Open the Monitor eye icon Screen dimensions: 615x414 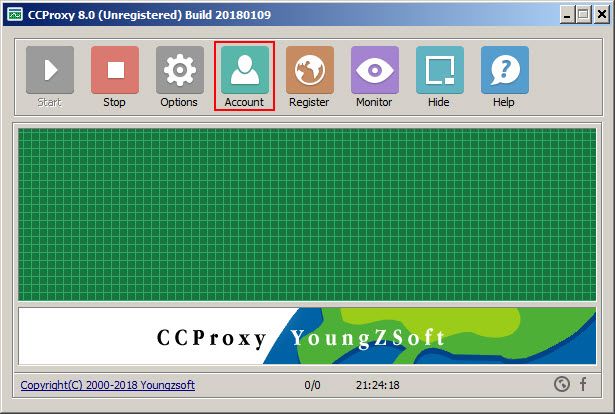[375, 76]
